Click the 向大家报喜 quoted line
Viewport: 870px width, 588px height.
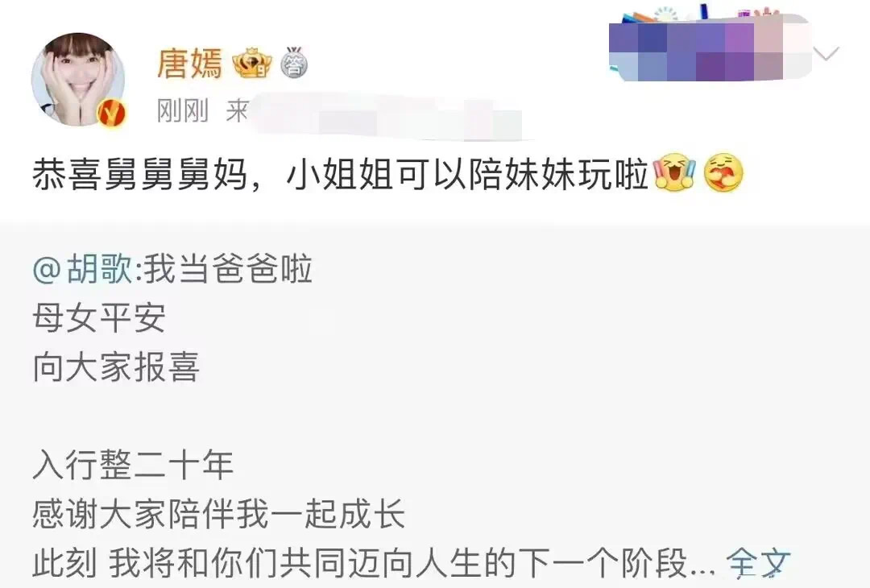[x=116, y=366]
